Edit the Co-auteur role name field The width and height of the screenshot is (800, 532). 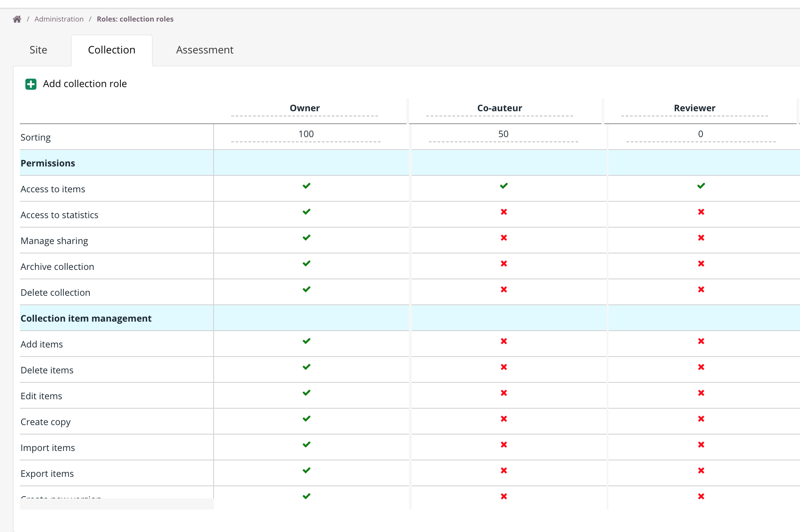500,108
